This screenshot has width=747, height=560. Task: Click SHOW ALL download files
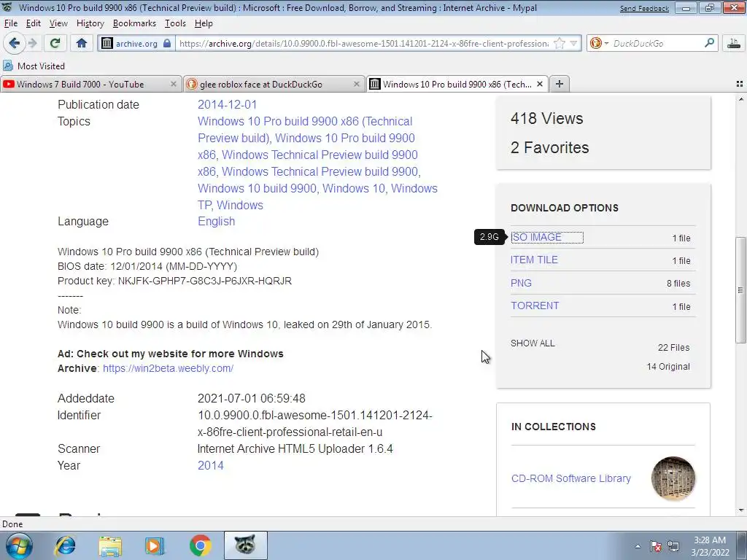[533, 343]
